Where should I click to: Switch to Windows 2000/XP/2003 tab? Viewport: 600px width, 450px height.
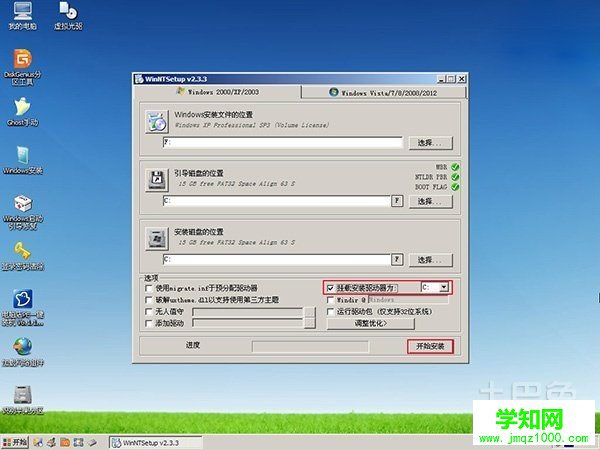tap(218, 92)
